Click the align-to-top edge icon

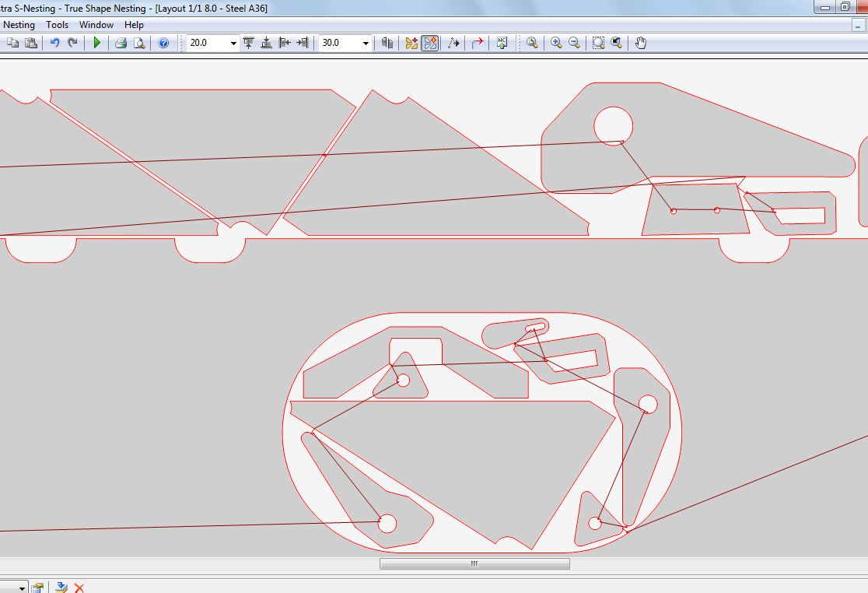tap(249, 43)
